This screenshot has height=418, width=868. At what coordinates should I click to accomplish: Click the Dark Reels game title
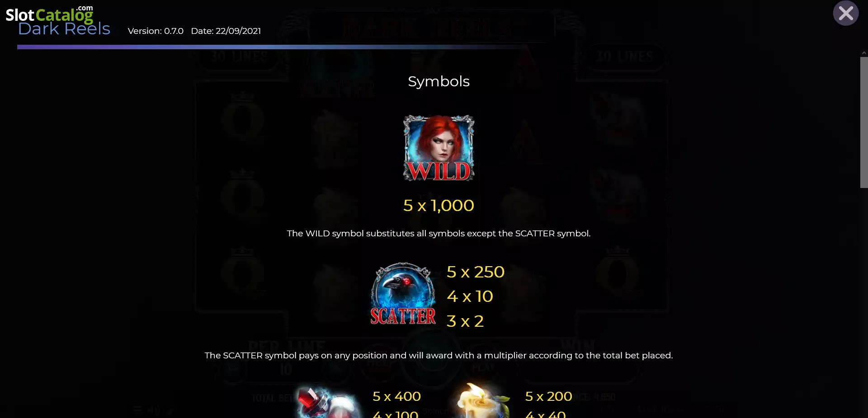pos(64,29)
